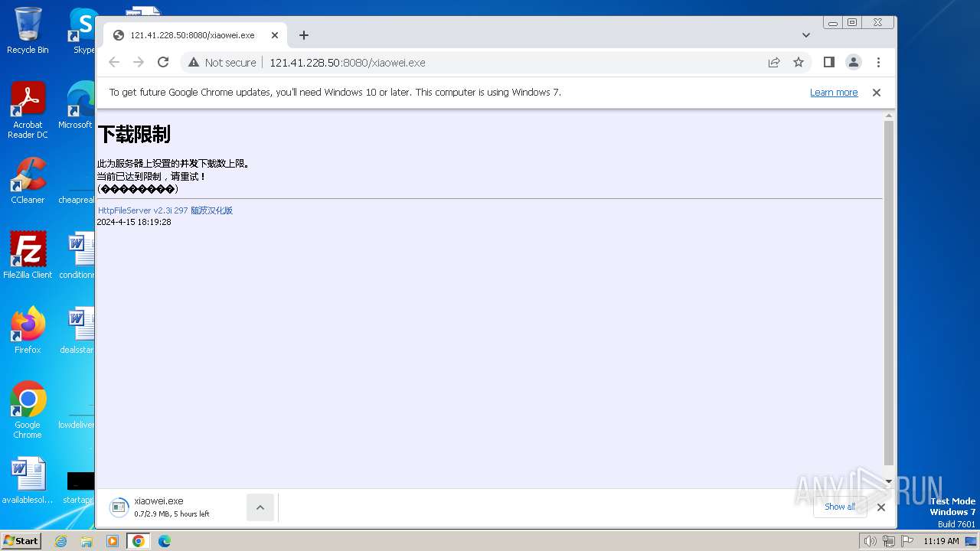Image resolution: width=980 pixels, height=551 pixels.
Task: Click the 下载限制 heading
Action: [x=134, y=135]
